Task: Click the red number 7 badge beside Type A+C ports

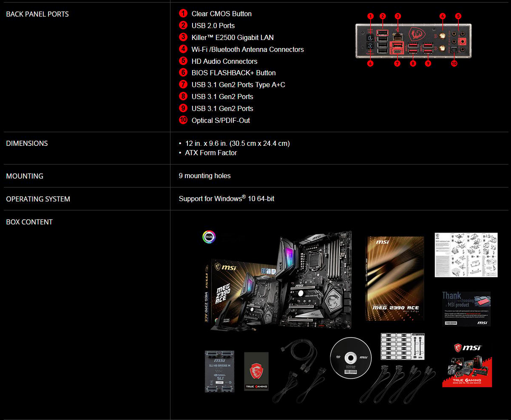Action: [x=183, y=84]
